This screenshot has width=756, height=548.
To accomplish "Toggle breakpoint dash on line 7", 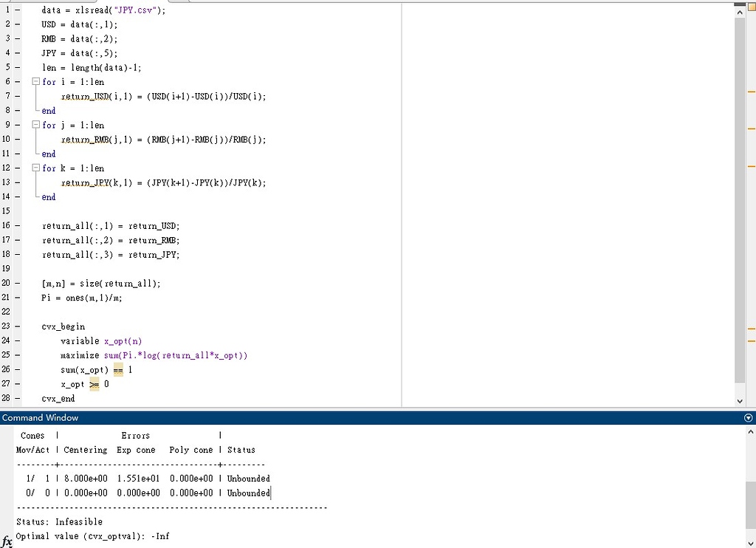I will (x=18, y=96).
